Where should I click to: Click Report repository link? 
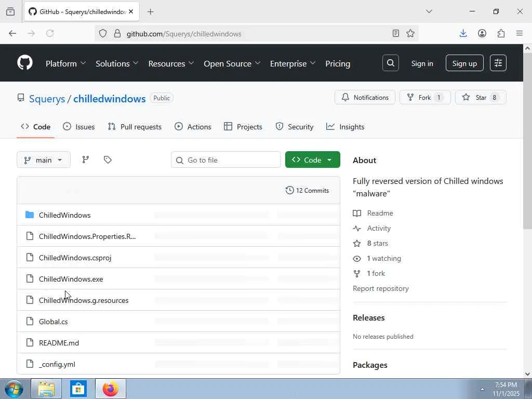click(381, 288)
